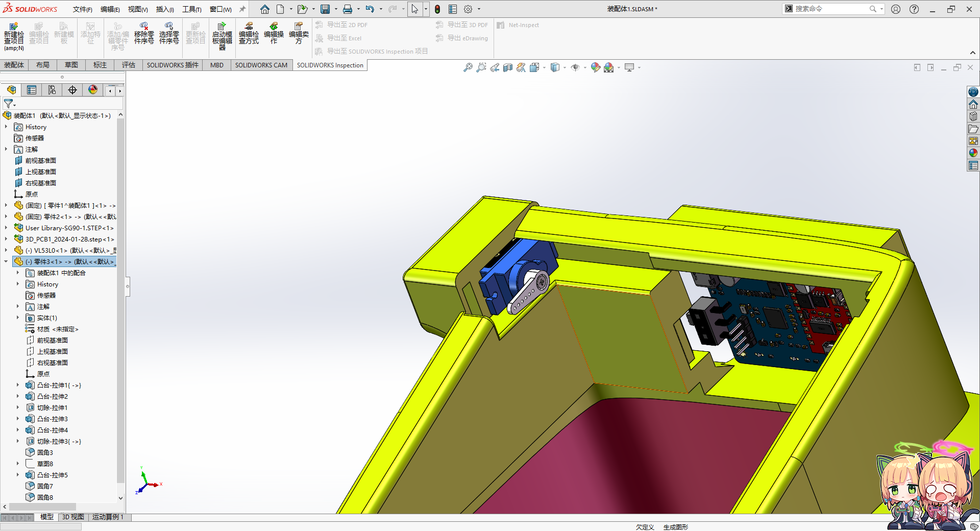Toggle the feature tree panel collapse handle

[128, 286]
